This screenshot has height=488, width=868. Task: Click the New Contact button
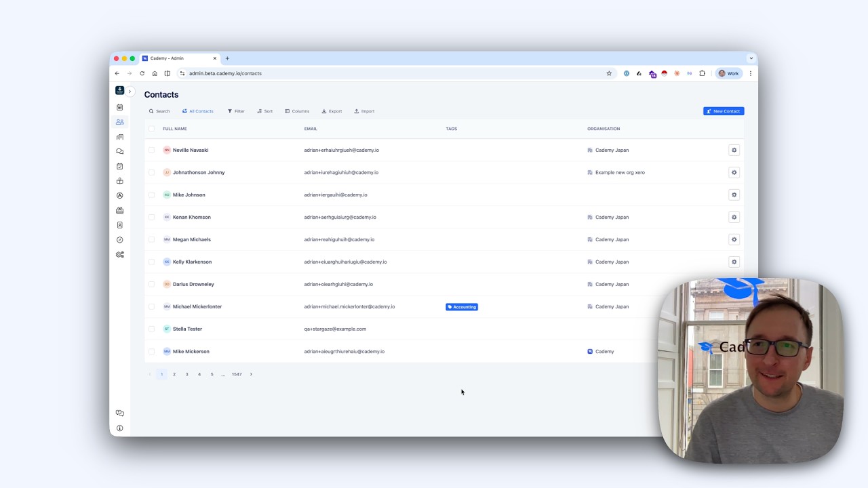(x=724, y=111)
